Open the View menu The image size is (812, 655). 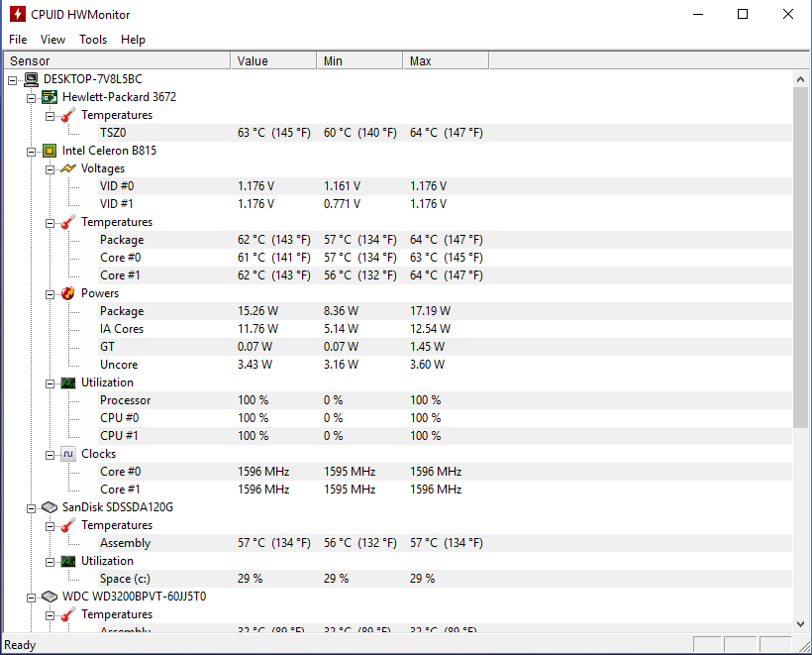pyautogui.click(x=52, y=40)
